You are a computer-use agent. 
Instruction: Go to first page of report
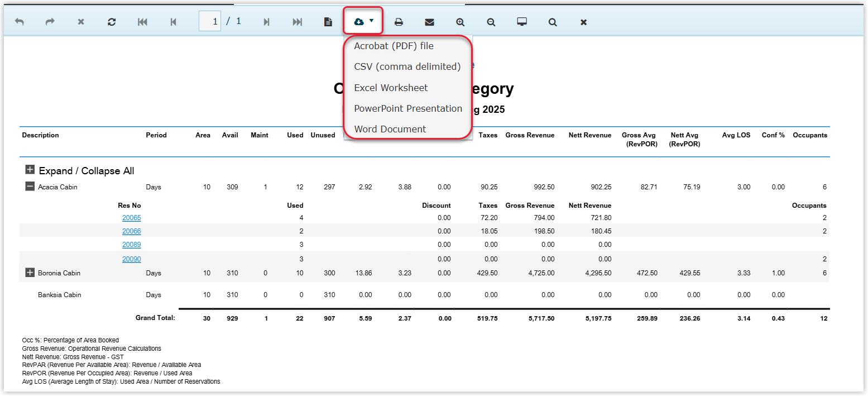tap(142, 22)
